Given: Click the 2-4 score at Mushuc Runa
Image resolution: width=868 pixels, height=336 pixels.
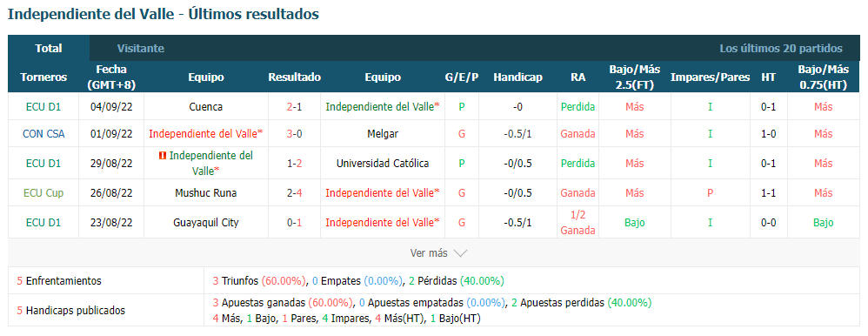Looking at the screenshot, I should pos(295,193).
